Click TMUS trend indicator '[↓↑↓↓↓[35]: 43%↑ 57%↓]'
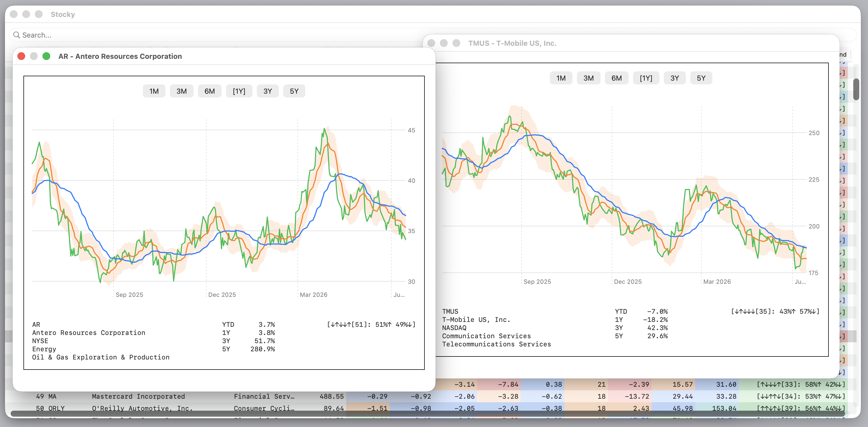Screen dimensions: 868x427 [775, 311]
